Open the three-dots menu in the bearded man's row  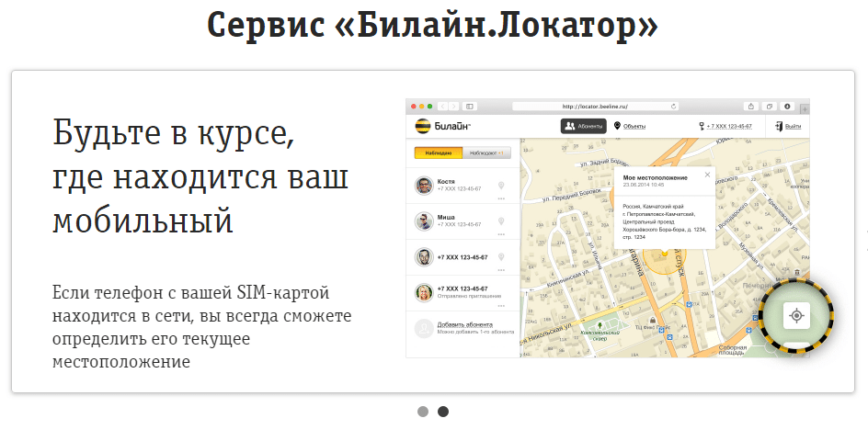tap(501, 270)
